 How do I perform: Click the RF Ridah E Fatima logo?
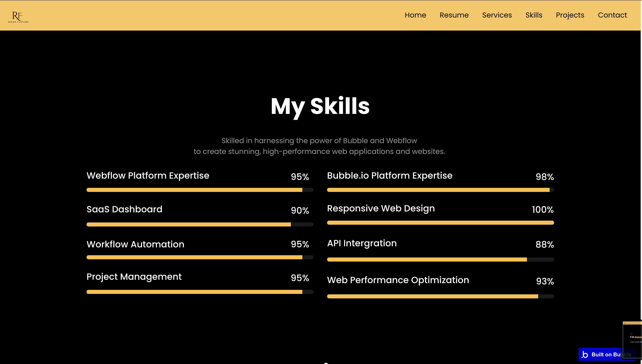(x=18, y=17)
